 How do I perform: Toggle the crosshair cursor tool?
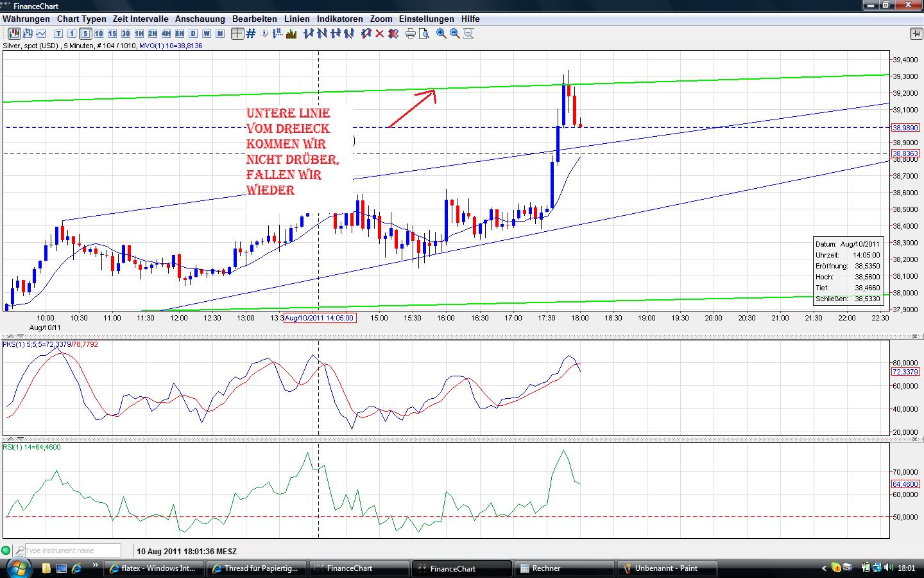pos(237,33)
